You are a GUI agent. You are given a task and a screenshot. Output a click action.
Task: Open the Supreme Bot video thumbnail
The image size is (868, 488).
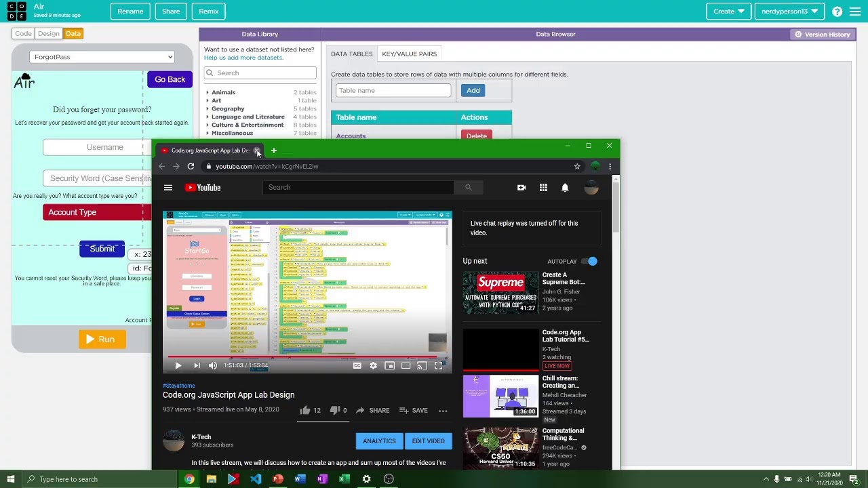click(x=500, y=293)
